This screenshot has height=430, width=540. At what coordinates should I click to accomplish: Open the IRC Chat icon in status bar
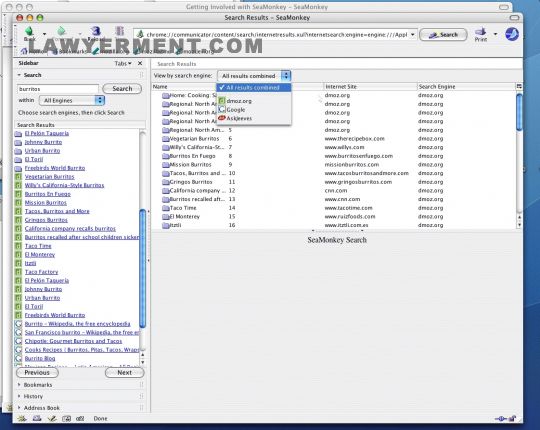point(80,419)
